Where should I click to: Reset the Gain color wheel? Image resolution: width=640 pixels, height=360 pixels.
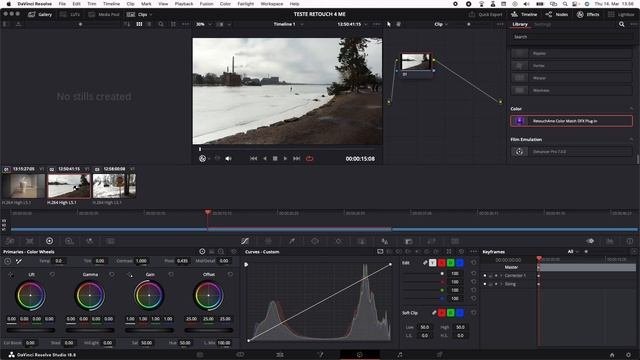(x=171, y=274)
